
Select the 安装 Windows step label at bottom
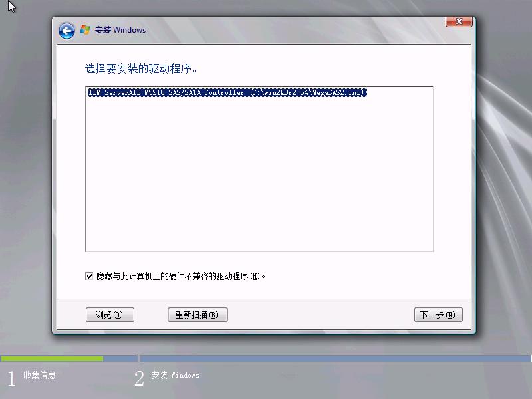175,376
